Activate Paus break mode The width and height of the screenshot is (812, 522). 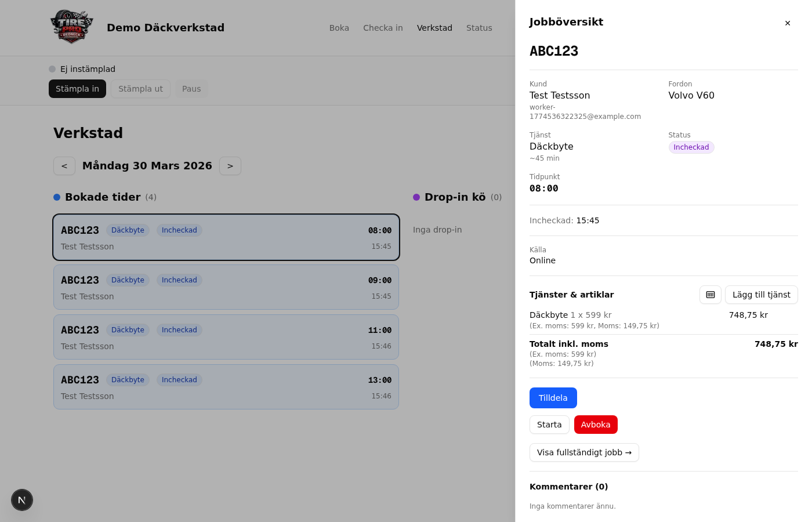click(191, 88)
